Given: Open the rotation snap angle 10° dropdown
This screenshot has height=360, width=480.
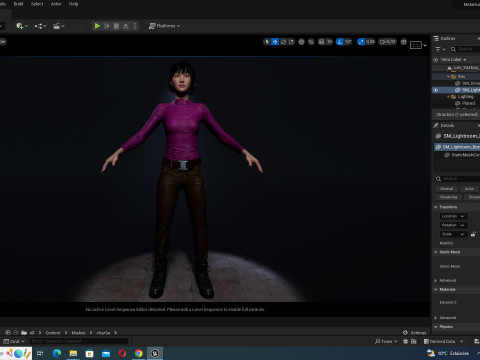Looking at the screenshot, I should click(348, 42).
